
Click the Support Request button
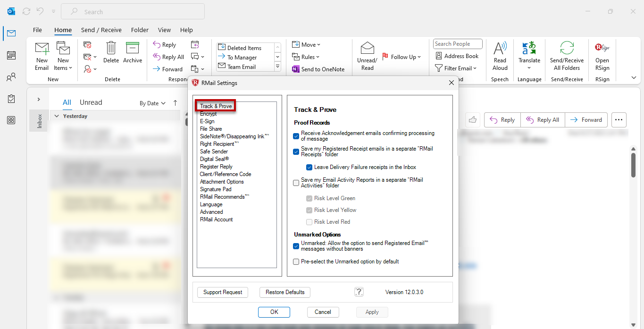coord(223,292)
